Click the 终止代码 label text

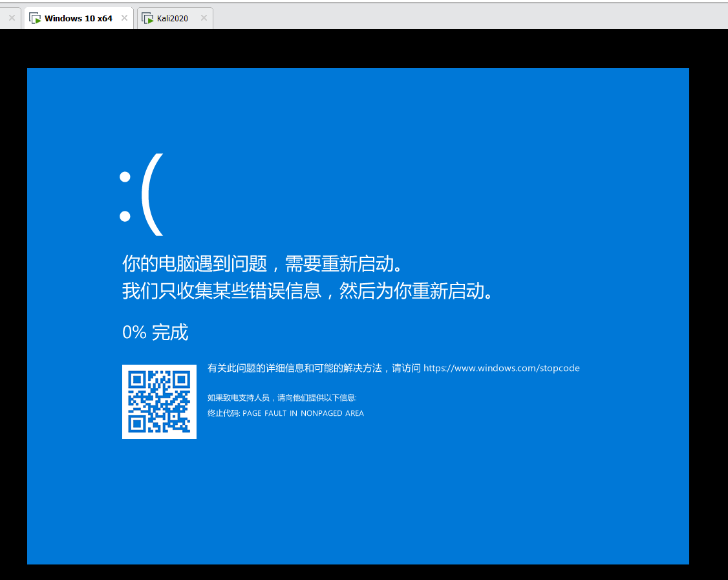tap(223, 413)
